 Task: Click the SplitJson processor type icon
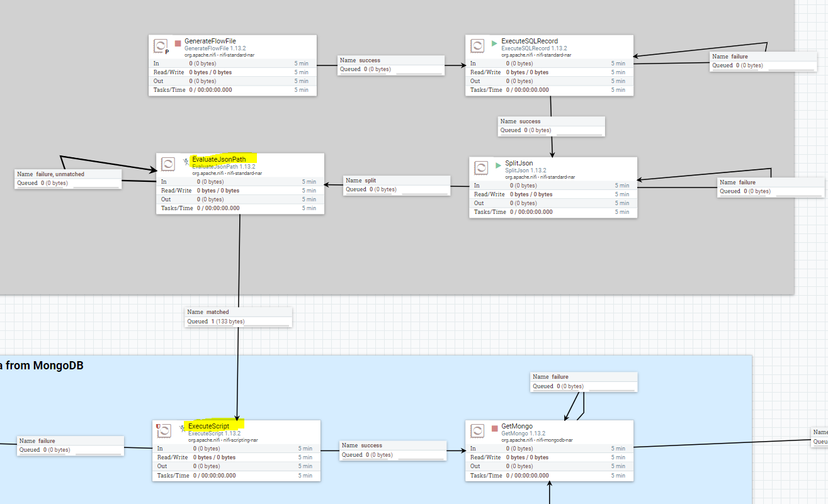pos(481,167)
